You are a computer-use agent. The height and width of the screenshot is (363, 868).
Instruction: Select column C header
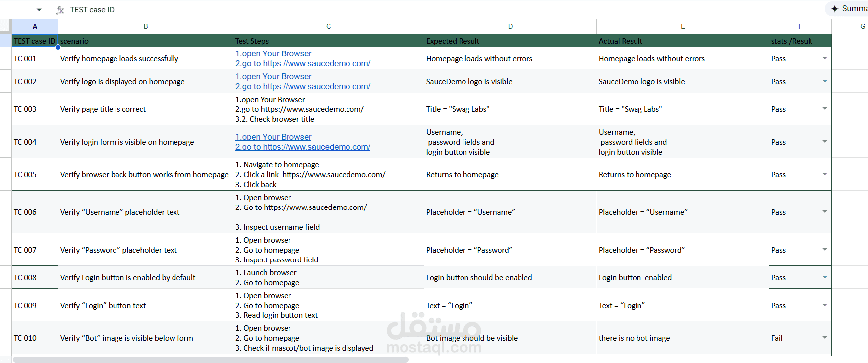coord(329,26)
